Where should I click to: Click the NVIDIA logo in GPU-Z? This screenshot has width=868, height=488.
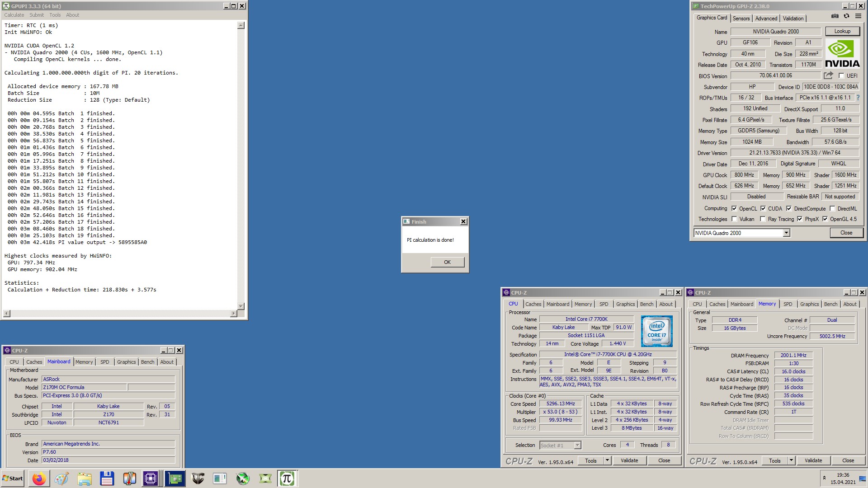coord(842,53)
